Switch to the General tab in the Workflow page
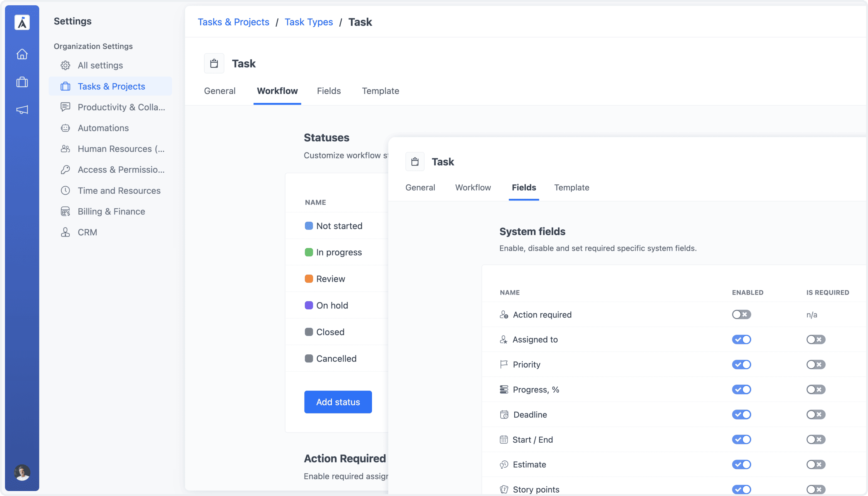This screenshot has height=496, width=868. (x=220, y=91)
